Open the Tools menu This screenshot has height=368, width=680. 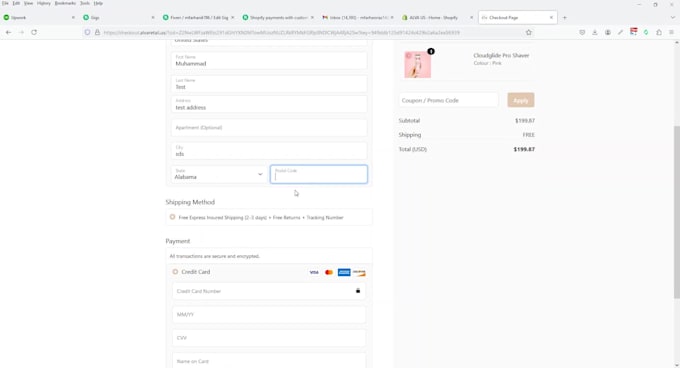coord(85,3)
